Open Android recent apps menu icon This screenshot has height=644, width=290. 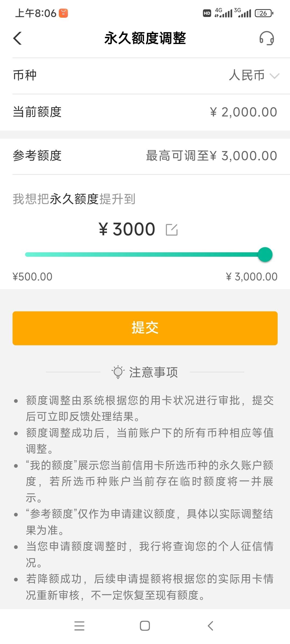pyautogui.click(x=79, y=626)
